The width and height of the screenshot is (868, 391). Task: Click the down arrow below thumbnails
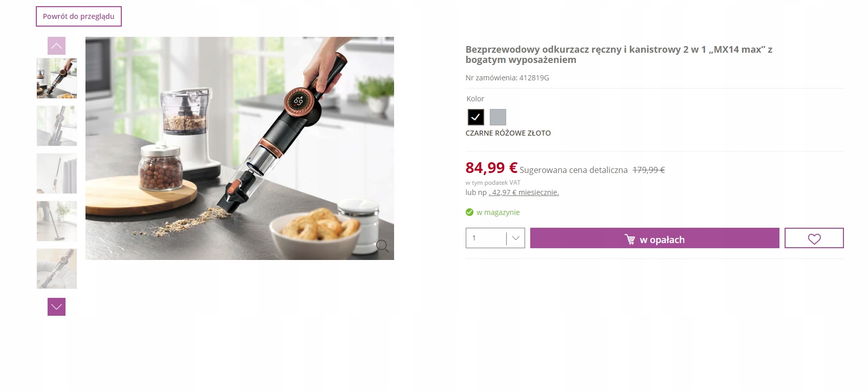click(56, 307)
